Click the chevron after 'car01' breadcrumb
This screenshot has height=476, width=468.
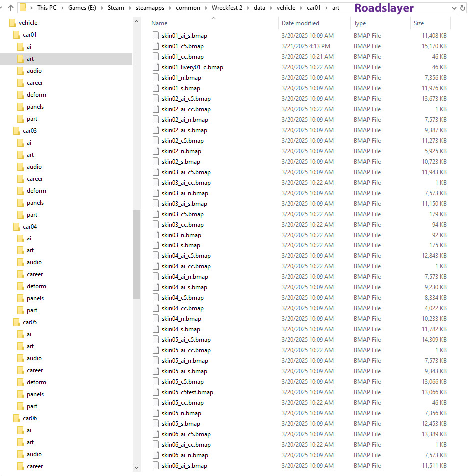coord(326,8)
